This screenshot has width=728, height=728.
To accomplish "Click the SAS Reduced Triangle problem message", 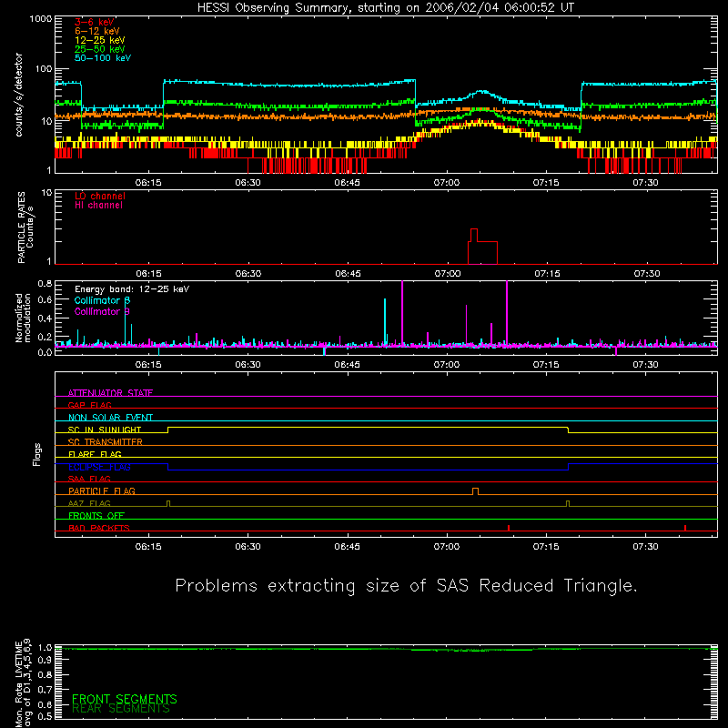I will pos(406,586).
